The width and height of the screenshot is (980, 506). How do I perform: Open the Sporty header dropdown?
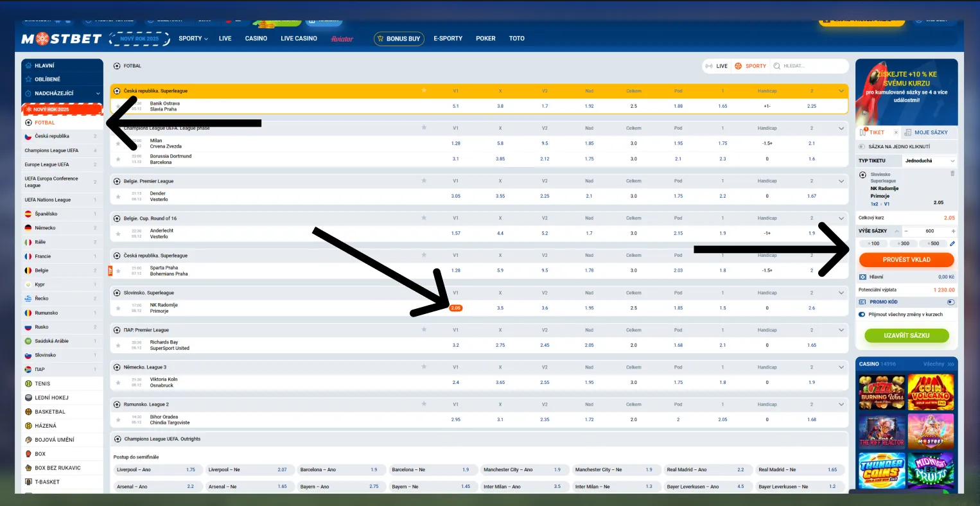point(193,39)
